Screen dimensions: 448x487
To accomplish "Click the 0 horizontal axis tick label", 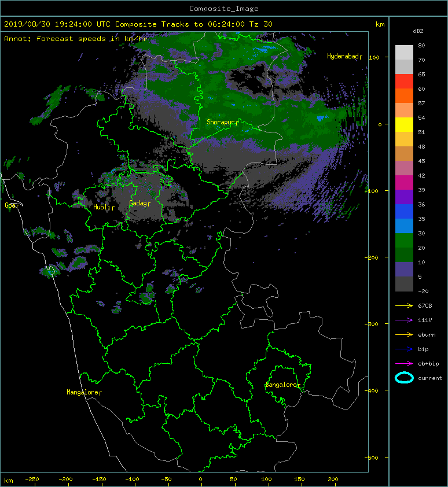I will [200, 479].
